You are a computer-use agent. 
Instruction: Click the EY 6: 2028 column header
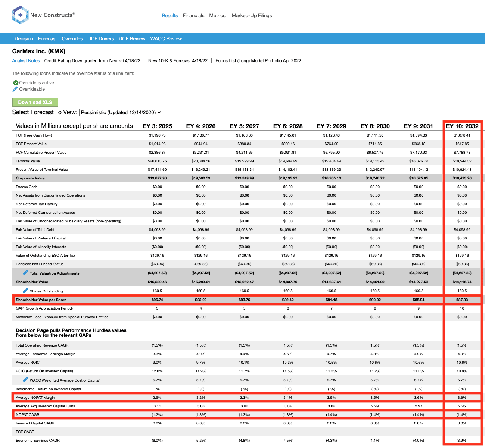(x=288, y=126)
